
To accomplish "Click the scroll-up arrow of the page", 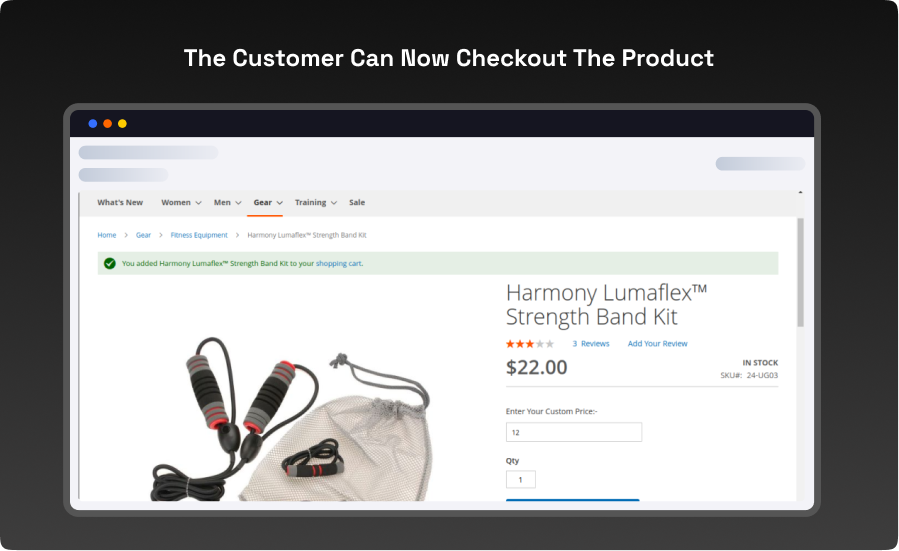I will click(800, 193).
